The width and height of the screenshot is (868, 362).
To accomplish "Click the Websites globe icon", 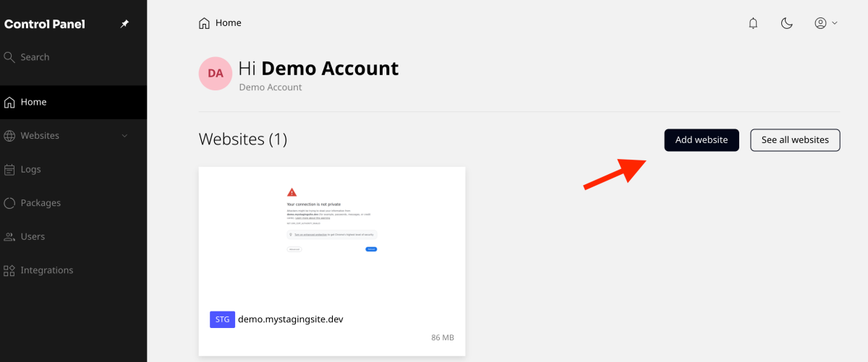I will (9, 136).
